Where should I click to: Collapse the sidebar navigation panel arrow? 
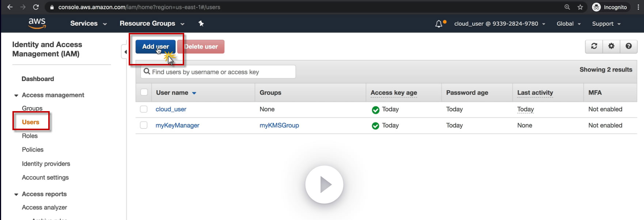point(125,52)
